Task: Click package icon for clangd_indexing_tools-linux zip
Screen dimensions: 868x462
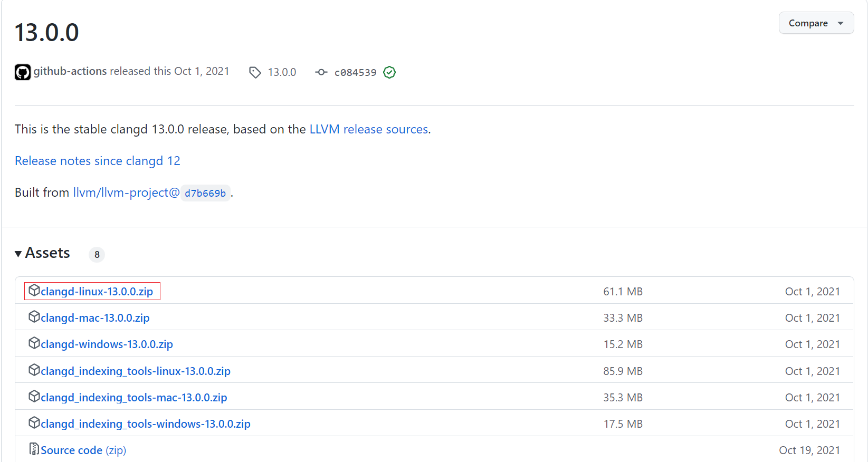Action: [x=34, y=370]
